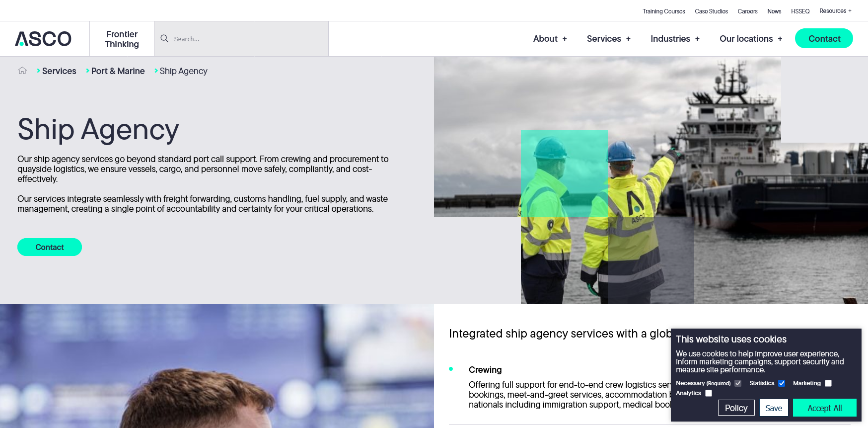Viewport: 868px width, 428px height.
Task: Click the Ship Agency heading
Action: point(98,130)
